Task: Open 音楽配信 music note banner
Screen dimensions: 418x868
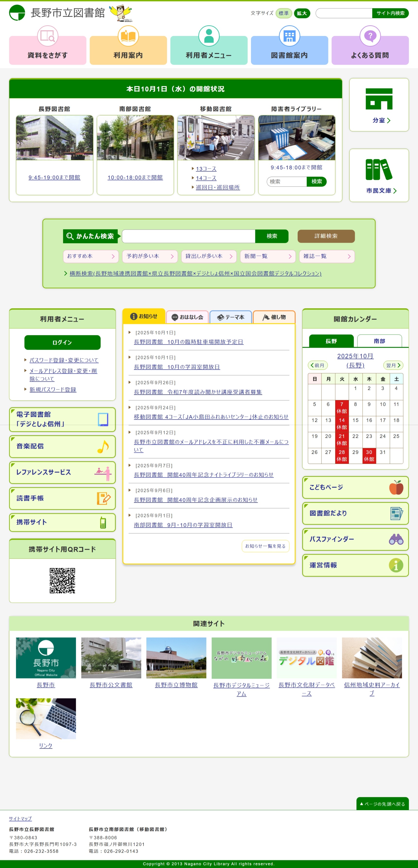Action: click(x=62, y=446)
